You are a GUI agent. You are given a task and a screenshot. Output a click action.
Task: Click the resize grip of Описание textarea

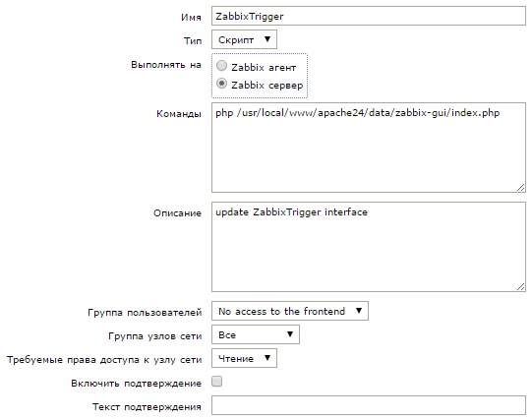[x=521, y=287]
